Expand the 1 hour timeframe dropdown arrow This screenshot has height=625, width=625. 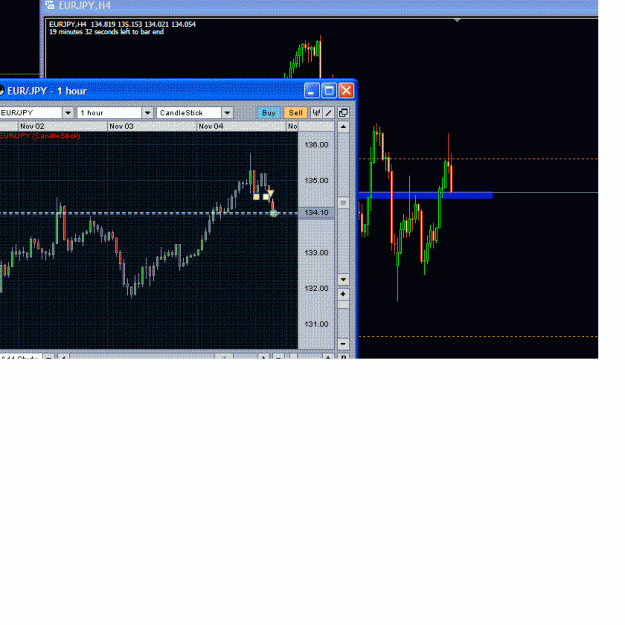click(147, 113)
